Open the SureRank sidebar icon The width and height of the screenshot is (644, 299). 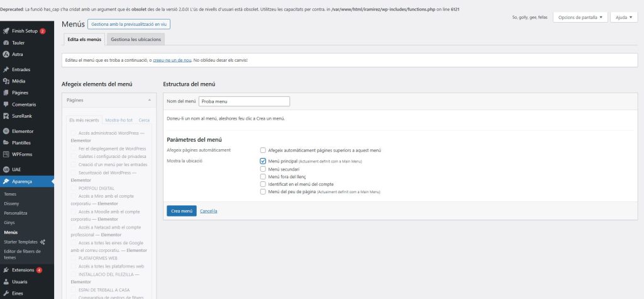6,116
